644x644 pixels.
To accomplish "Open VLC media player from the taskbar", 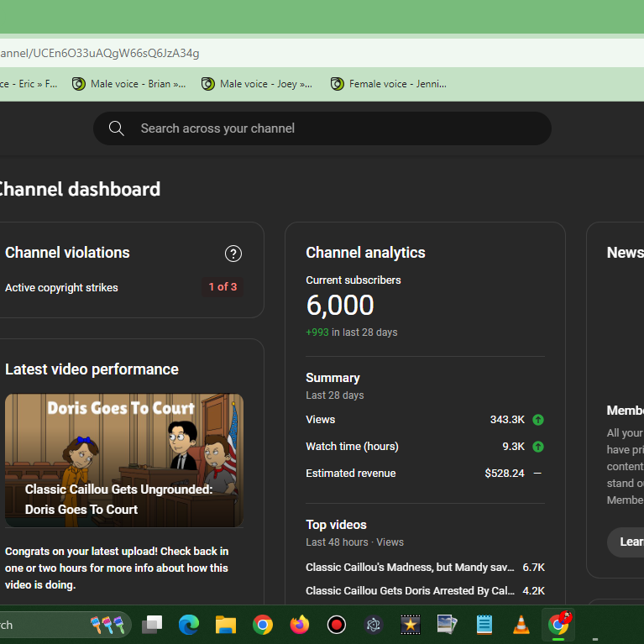I will (x=521, y=625).
